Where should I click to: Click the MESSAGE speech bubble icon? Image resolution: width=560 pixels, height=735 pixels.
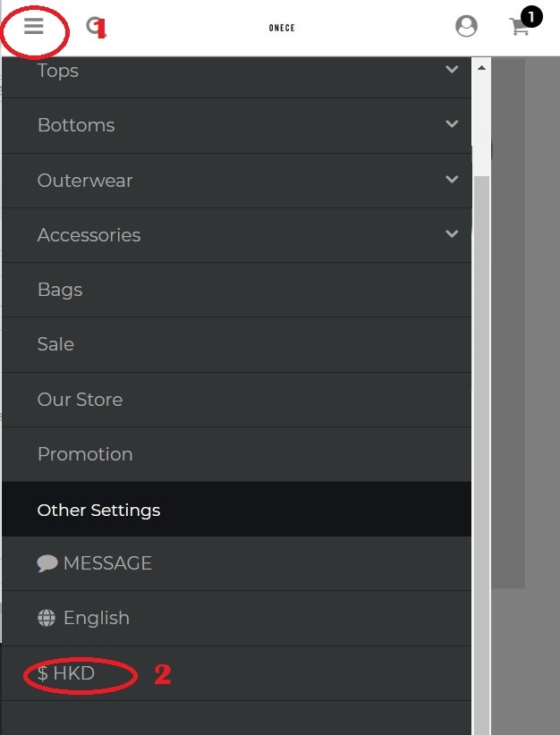pyautogui.click(x=47, y=563)
